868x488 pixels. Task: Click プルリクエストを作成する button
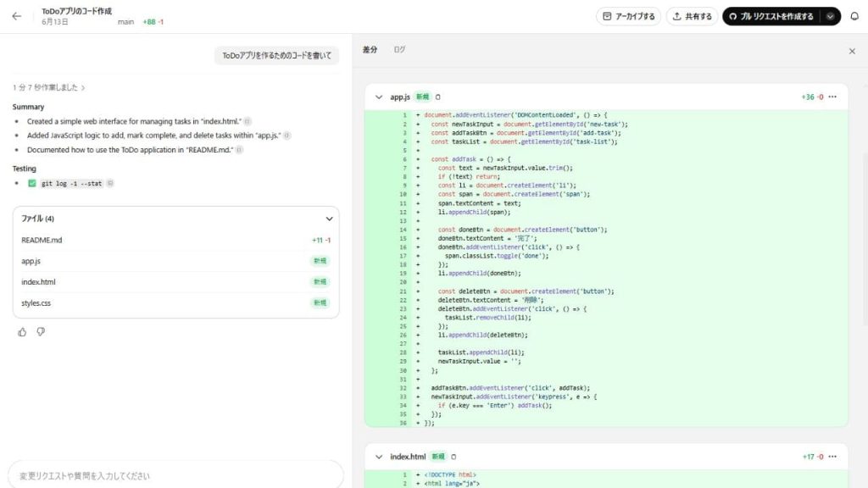click(x=772, y=16)
